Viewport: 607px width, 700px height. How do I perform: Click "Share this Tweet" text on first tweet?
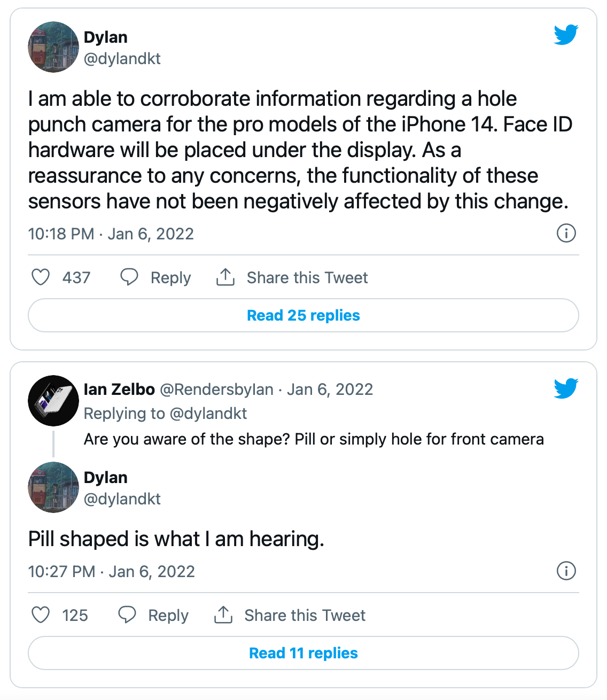(307, 278)
